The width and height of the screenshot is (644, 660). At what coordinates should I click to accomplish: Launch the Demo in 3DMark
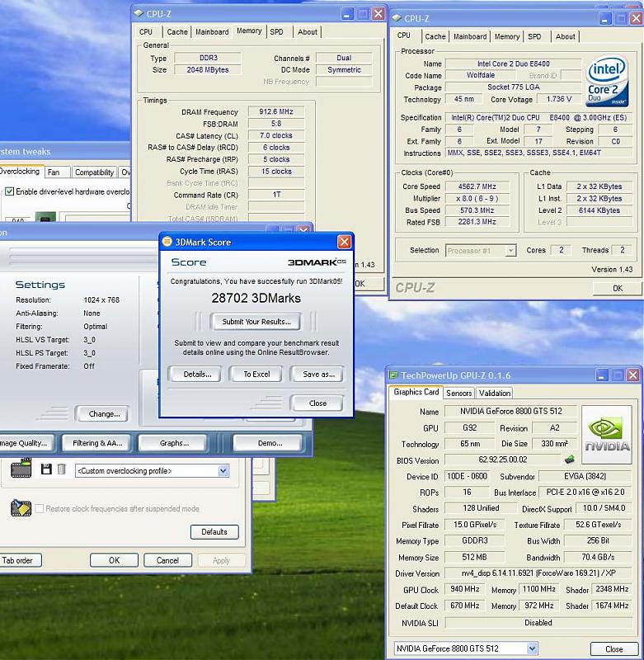[x=270, y=443]
